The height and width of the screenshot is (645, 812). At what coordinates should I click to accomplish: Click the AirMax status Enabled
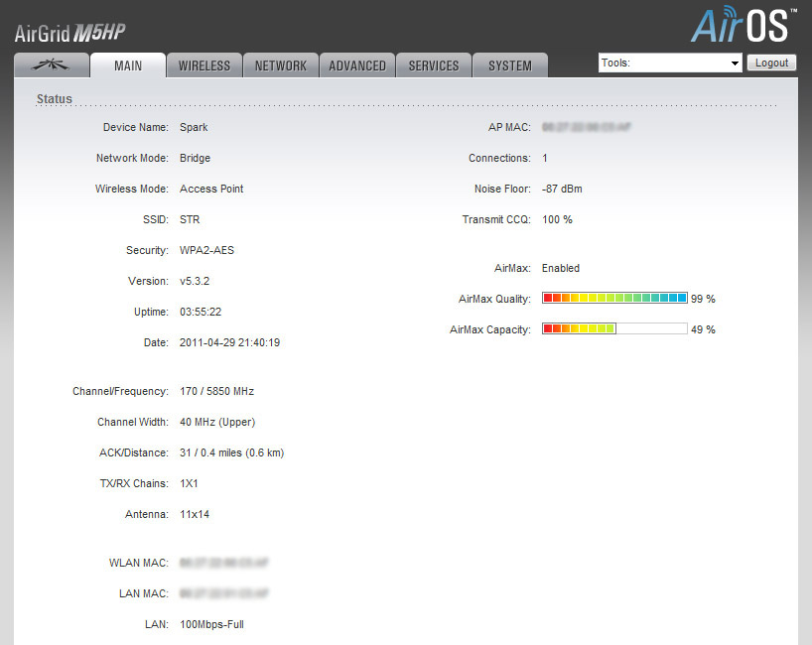[561, 268]
